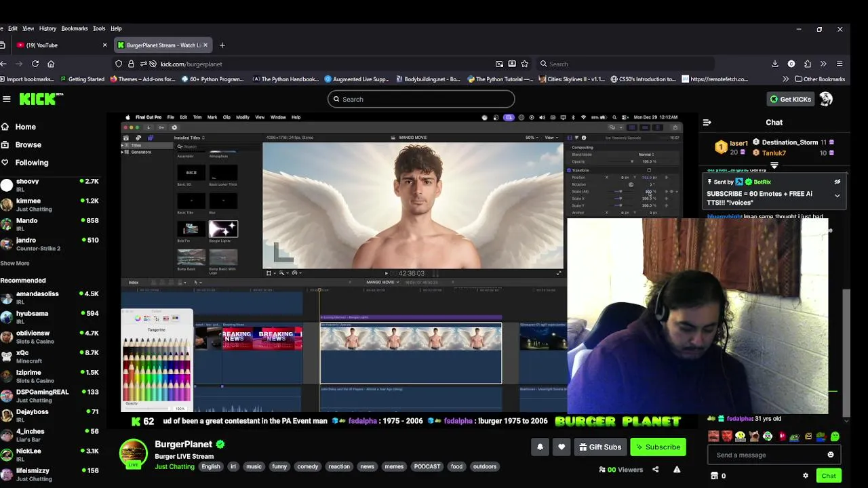
Task: Click Show More under following list
Action: [14, 263]
